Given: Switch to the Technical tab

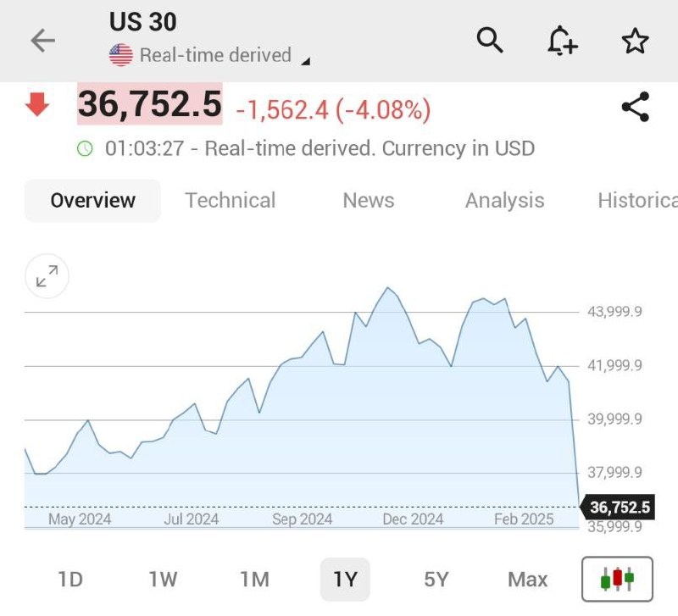Looking at the screenshot, I should click(x=230, y=201).
